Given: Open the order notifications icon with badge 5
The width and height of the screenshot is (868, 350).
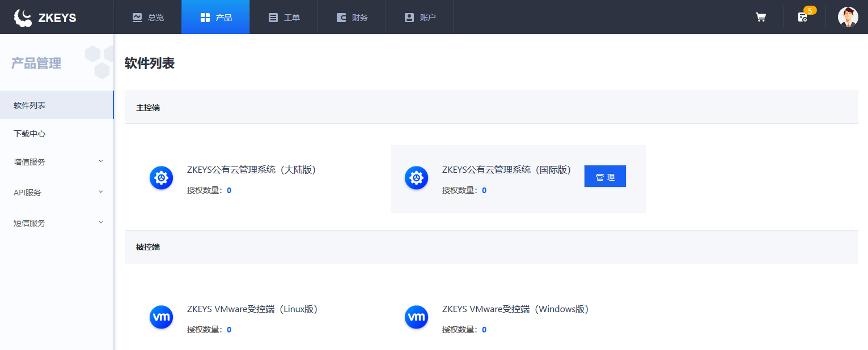Looking at the screenshot, I should coord(802,17).
